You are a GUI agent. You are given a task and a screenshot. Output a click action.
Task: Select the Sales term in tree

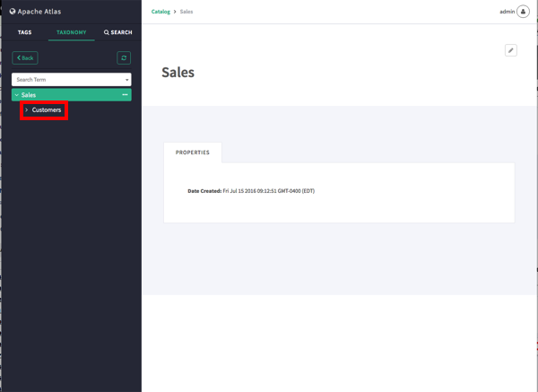[x=30, y=95]
